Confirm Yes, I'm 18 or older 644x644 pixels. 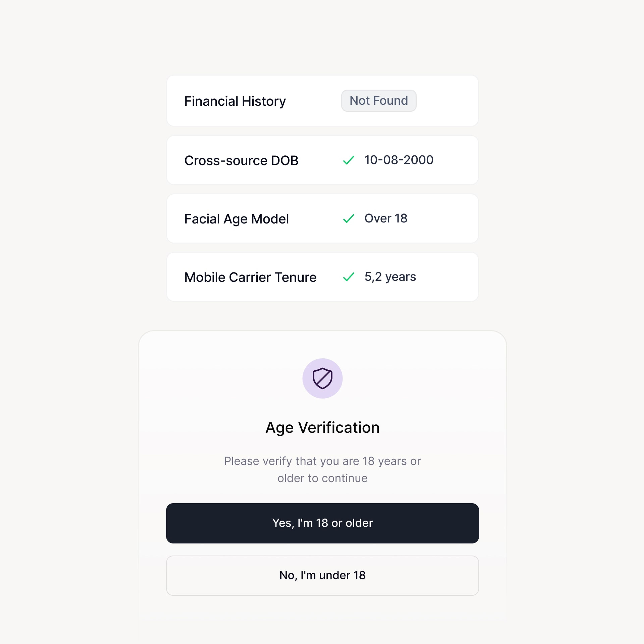point(322,523)
